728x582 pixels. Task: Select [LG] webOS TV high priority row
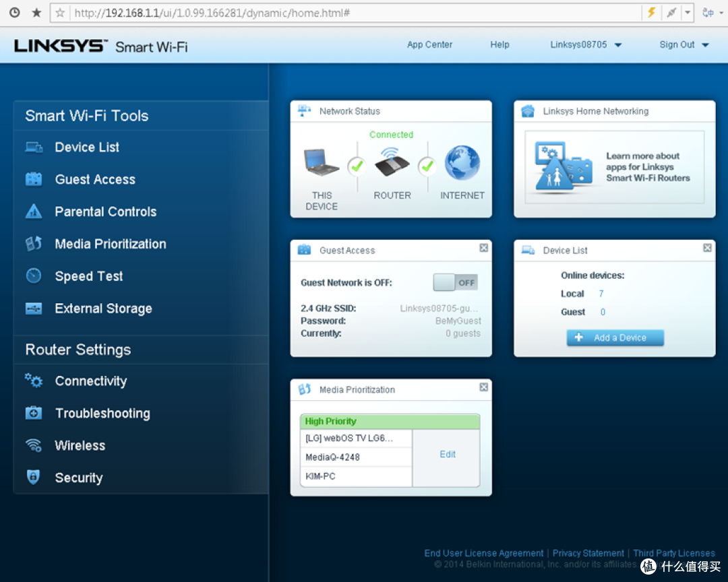[356, 438]
